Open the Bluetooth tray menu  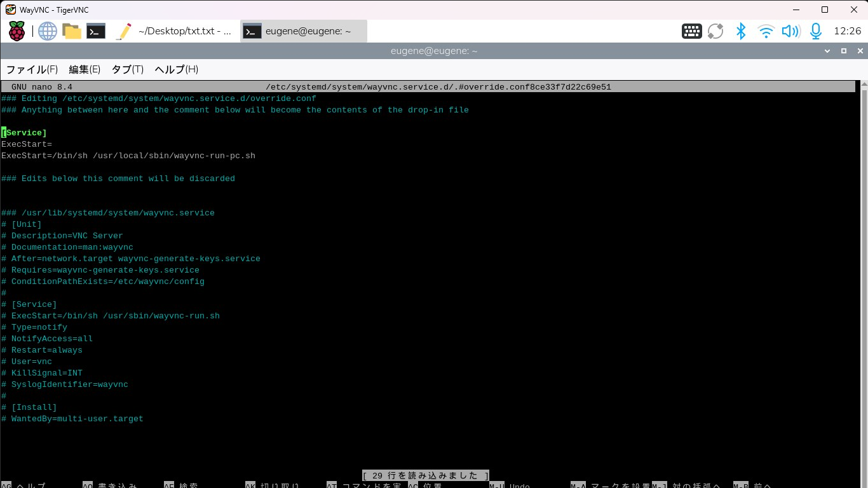[x=741, y=31]
